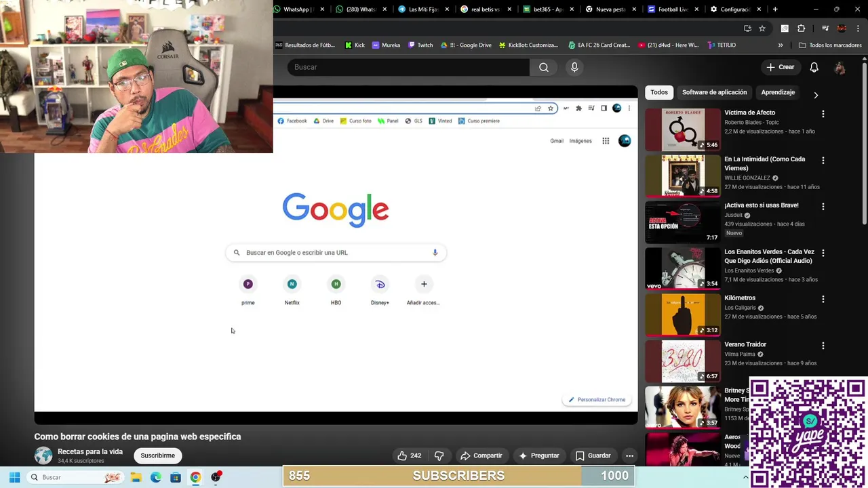Click the video title Como borrar cookies
This screenshot has height=488, width=868.
click(x=138, y=436)
